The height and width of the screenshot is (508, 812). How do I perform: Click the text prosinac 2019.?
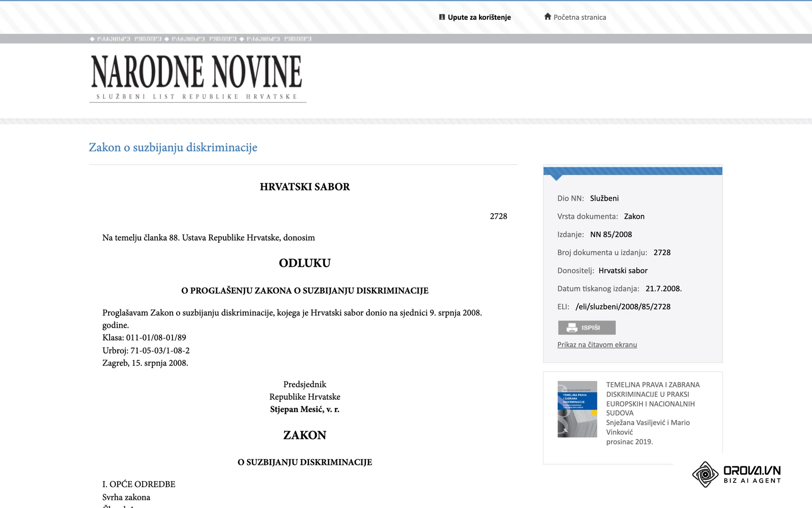coord(629,442)
